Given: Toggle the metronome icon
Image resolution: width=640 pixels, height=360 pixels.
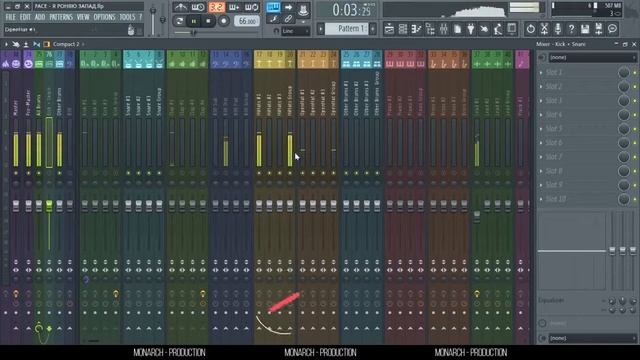Looking at the screenshot, I should pos(180,7).
